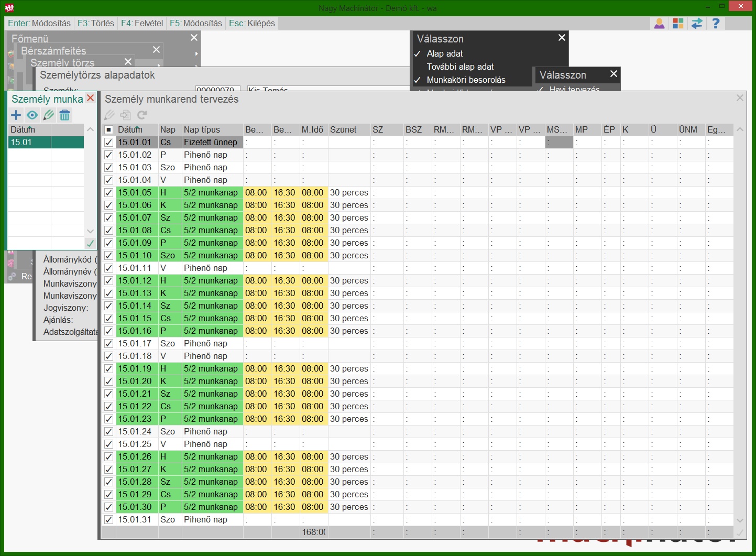Image resolution: width=756 pixels, height=556 pixels.
Task: Toggle the select-all checkbox in table header
Action: tap(109, 129)
